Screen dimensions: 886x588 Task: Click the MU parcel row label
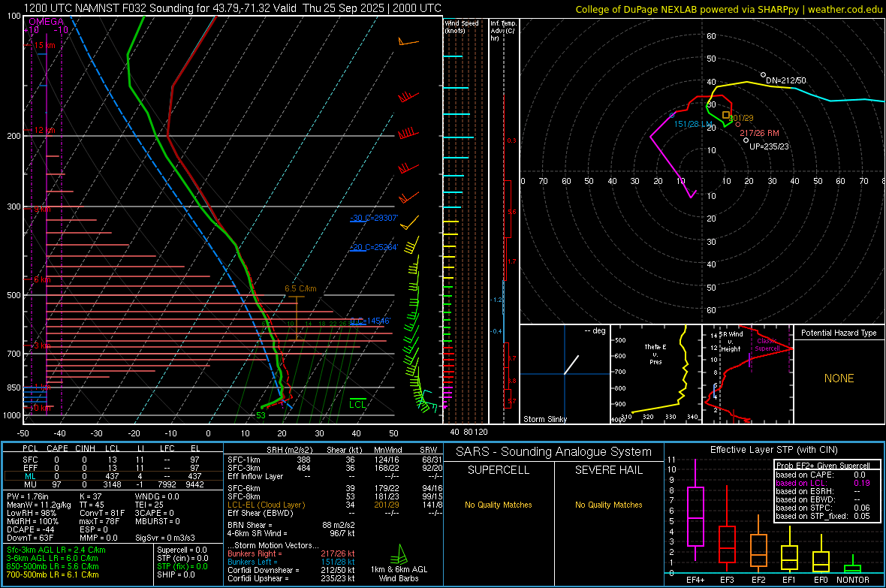(30, 484)
